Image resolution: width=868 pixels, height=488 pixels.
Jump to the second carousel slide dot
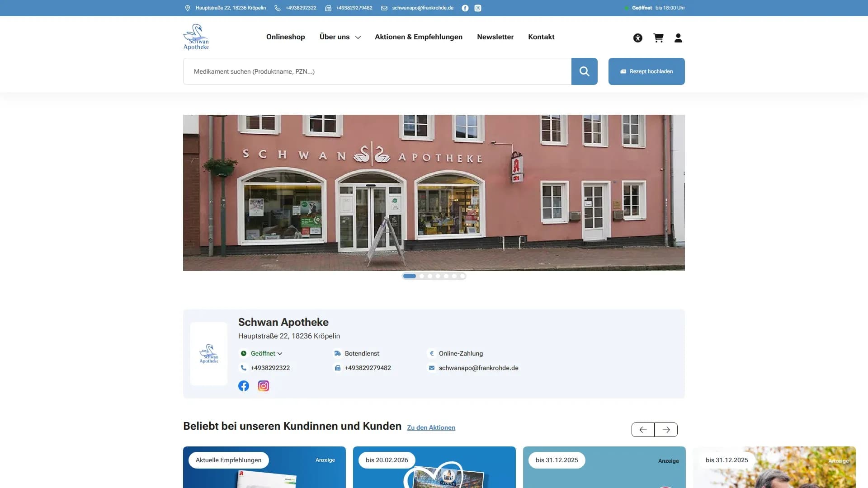pos(421,276)
